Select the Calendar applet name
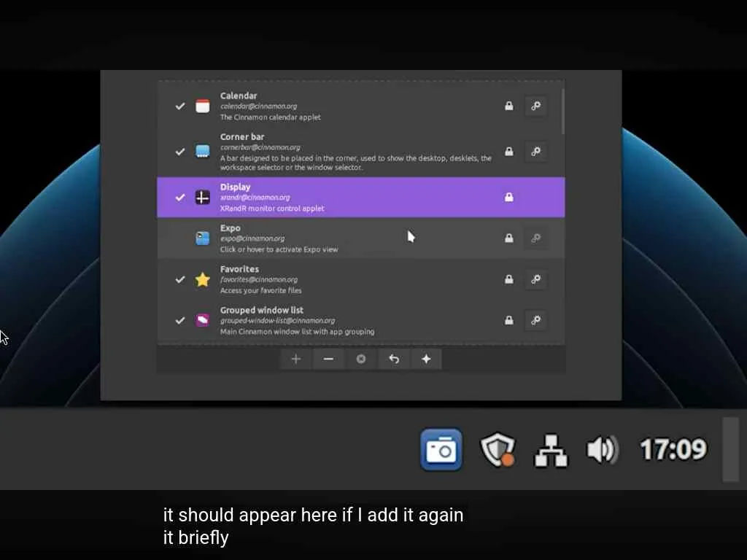This screenshot has height=560, width=747. click(x=239, y=96)
